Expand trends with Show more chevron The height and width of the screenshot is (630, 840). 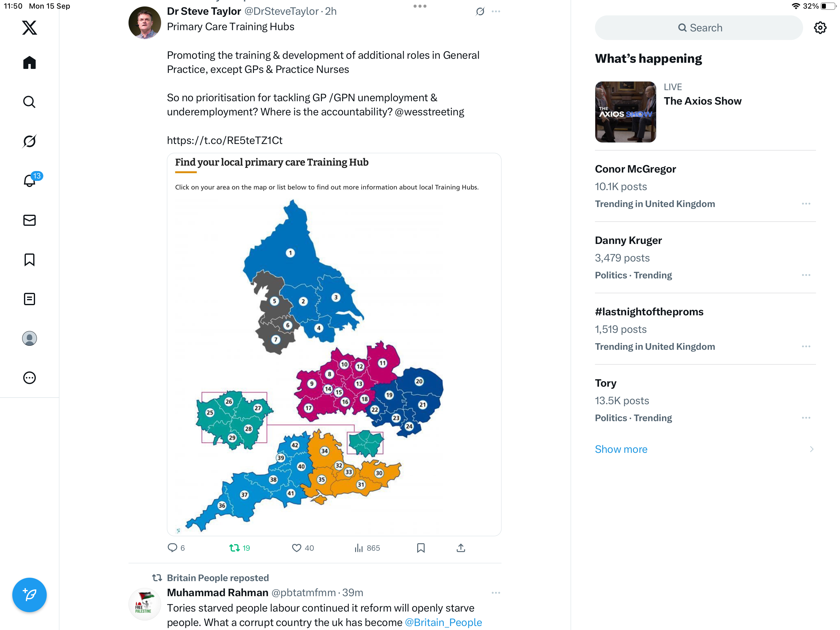click(811, 449)
